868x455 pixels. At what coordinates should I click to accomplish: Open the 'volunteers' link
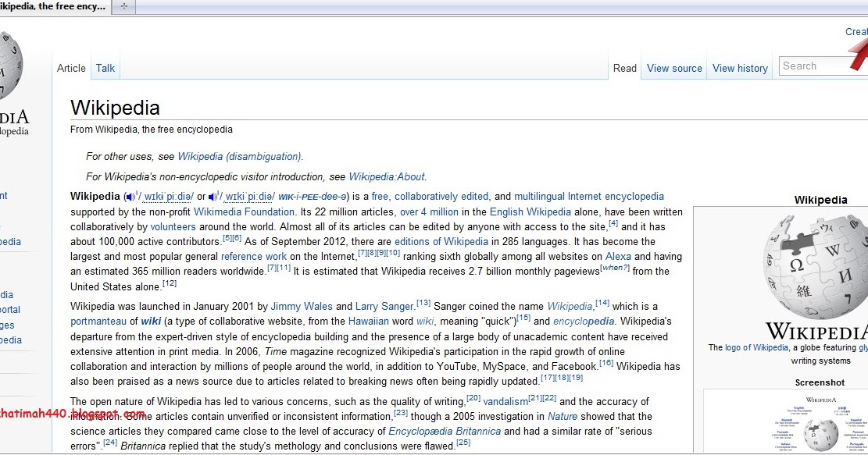[173, 226]
